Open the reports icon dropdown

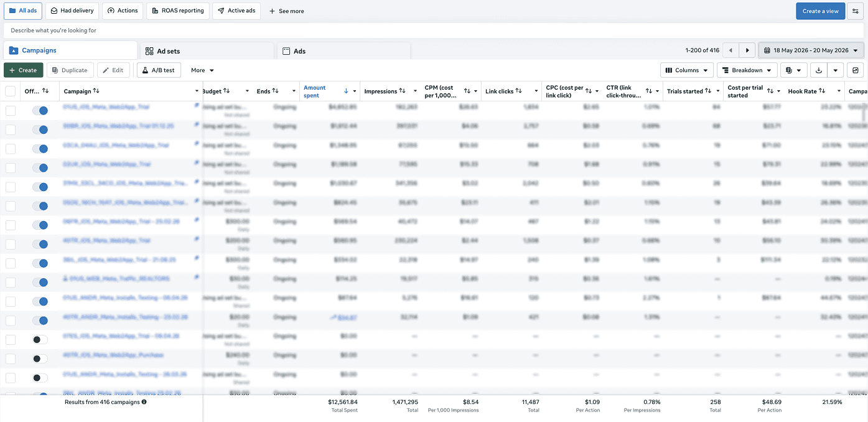(793, 70)
